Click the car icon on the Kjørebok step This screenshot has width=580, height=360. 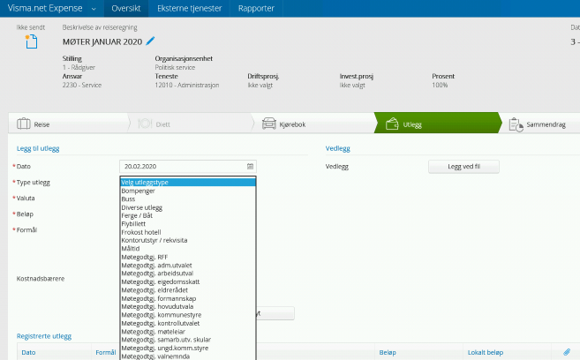269,124
